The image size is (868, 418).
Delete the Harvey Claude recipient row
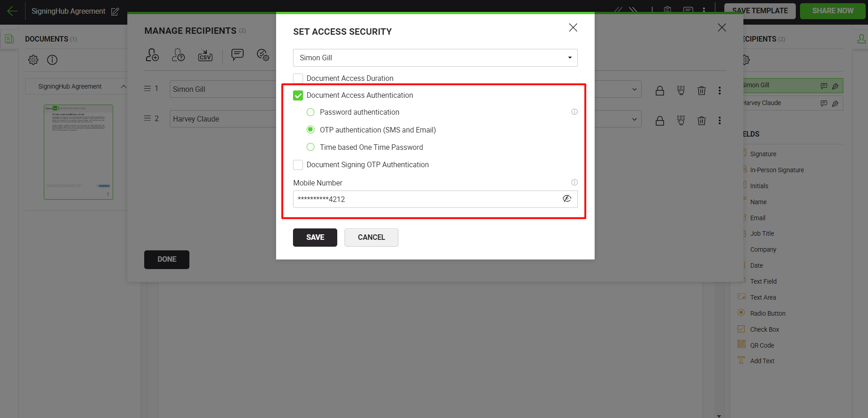point(701,121)
